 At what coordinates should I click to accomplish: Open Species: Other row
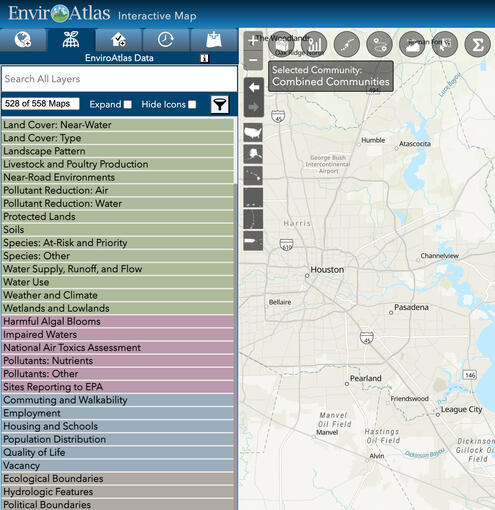(x=118, y=256)
